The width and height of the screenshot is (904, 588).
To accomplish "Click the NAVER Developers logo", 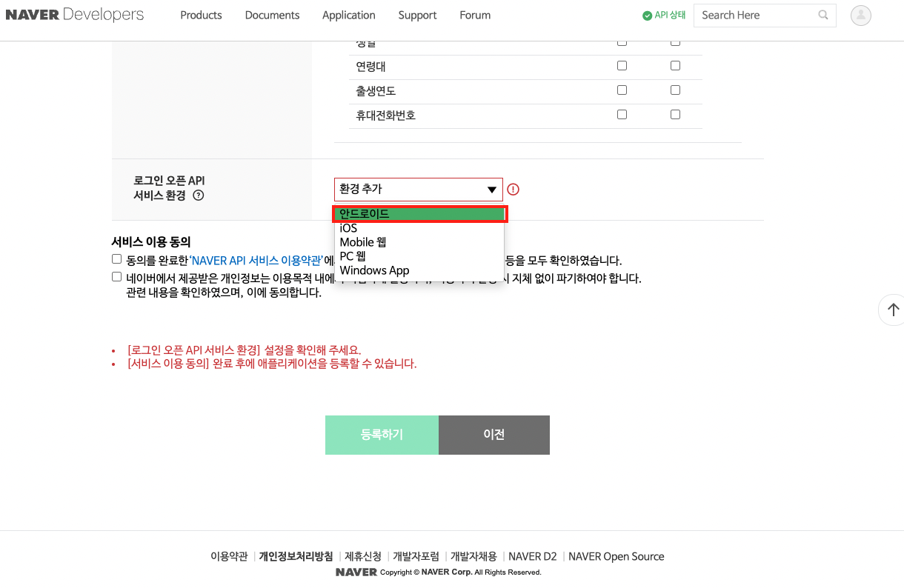I will click(x=75, y=15).
